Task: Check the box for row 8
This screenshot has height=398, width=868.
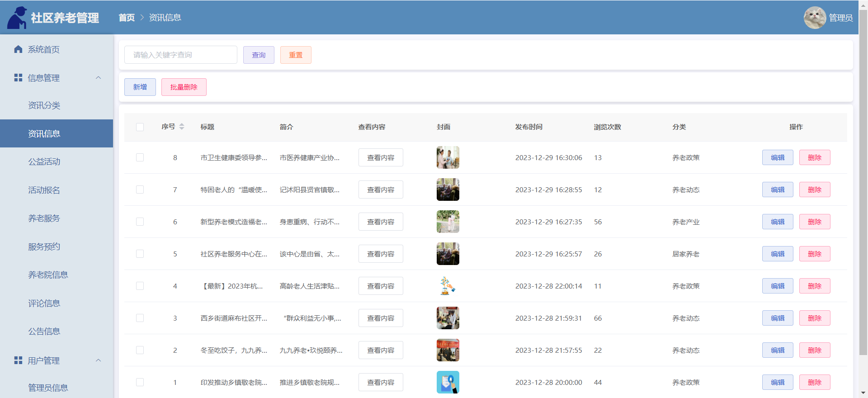Action: click(140, 157)
